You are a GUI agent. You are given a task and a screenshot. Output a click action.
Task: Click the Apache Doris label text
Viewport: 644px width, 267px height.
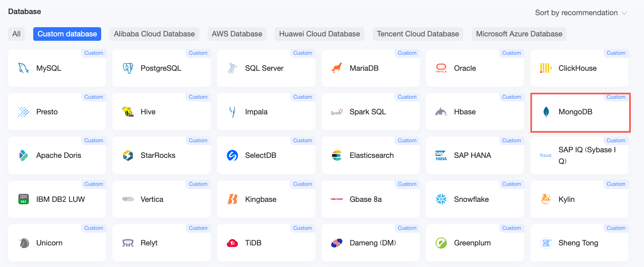point(59,155)
